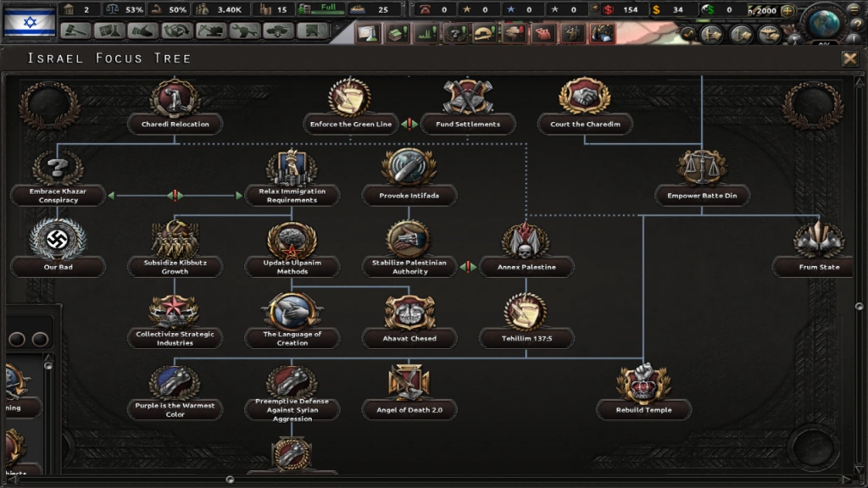This screenshot has width=868, height=488.
Task: Click the factories count 15
Action: [x=274, y=9]
